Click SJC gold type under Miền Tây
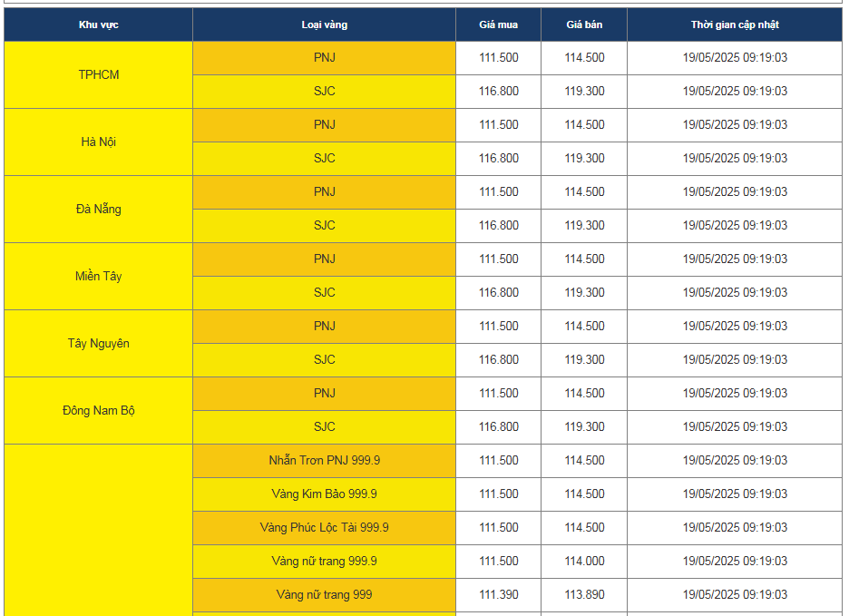 click(324, 293)
